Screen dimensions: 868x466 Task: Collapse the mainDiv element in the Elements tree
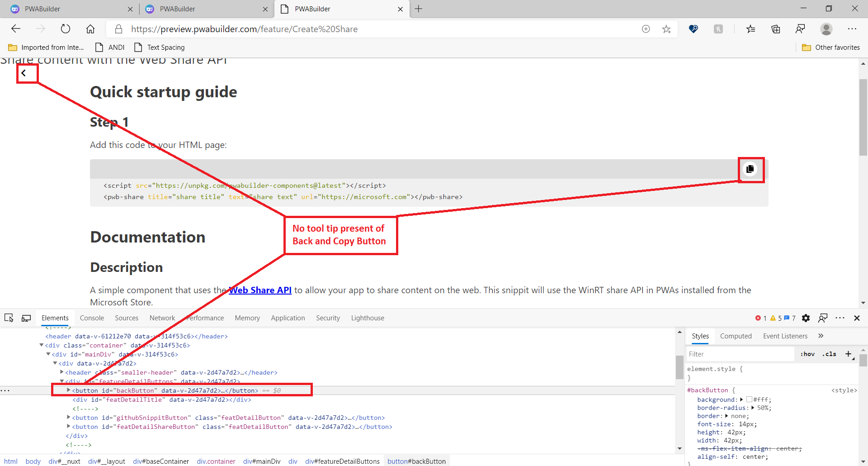click(x=48, y=354)
